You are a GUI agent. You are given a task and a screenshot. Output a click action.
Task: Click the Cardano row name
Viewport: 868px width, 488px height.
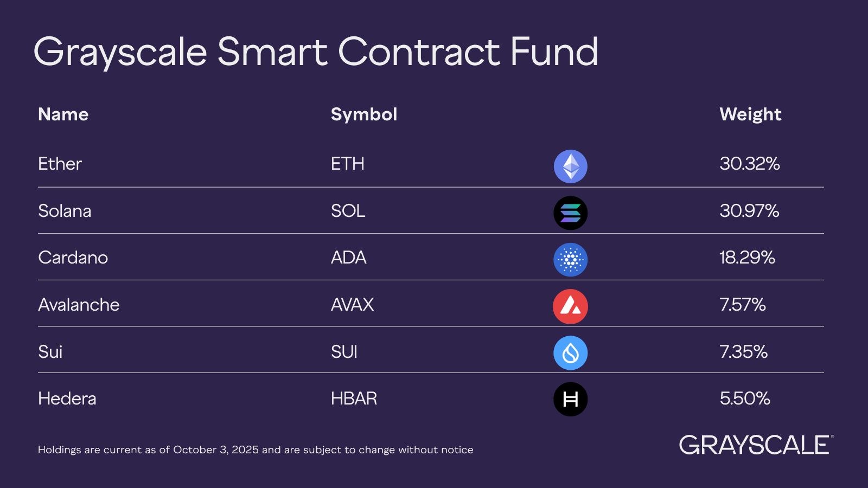click(73, 258)
